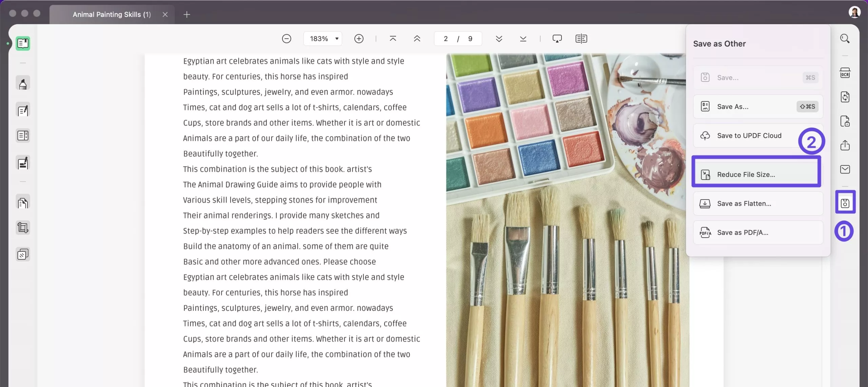
Task: Send file by email icon
Action: click(845, 169)
